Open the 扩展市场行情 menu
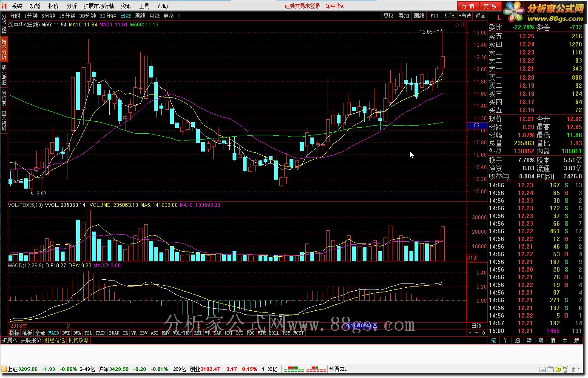Screen dimensions: 588x378 99,6
